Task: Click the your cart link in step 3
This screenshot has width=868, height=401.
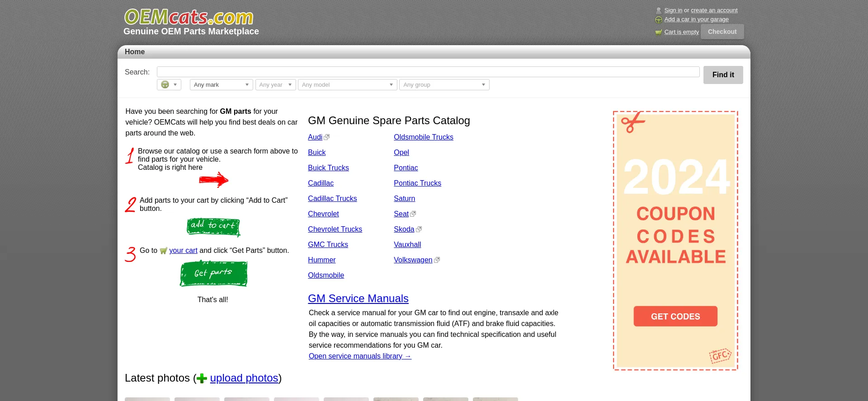Action: [183, 250]
